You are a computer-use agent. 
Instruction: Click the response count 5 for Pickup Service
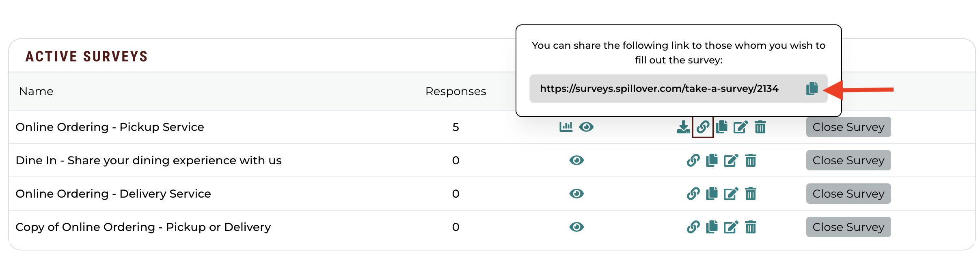point(455,127)
